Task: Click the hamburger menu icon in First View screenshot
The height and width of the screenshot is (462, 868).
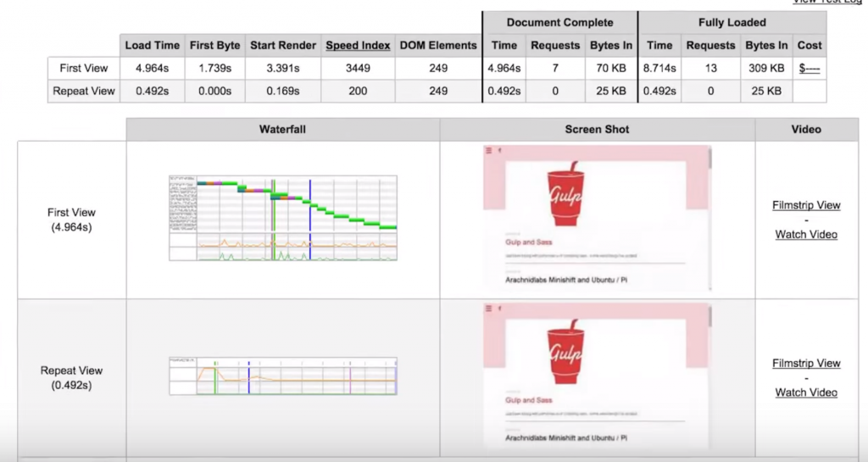Action: pyautogui.click(x=488, y=151)
